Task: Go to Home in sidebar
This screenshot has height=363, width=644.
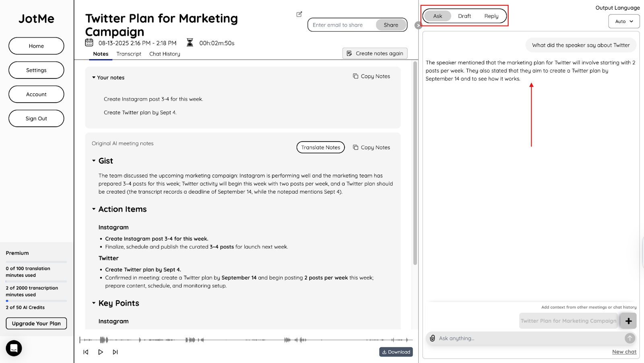Action: [x=36, y=46]
